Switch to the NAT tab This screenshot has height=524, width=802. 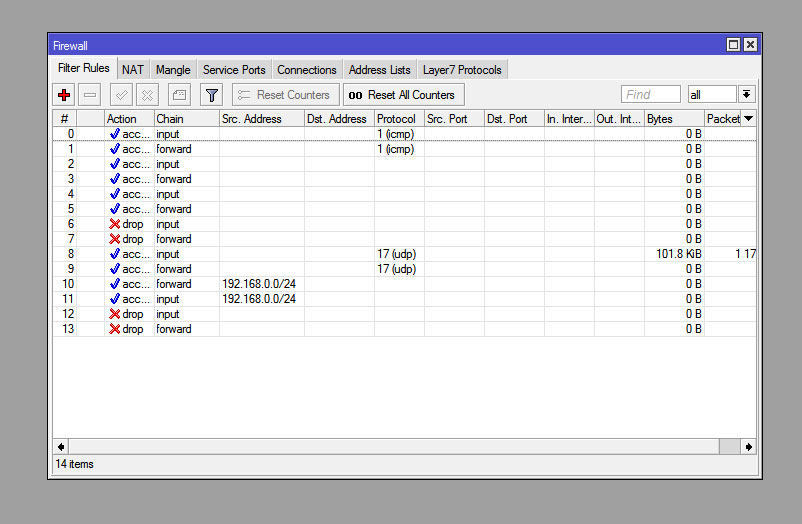pos(133,70)
